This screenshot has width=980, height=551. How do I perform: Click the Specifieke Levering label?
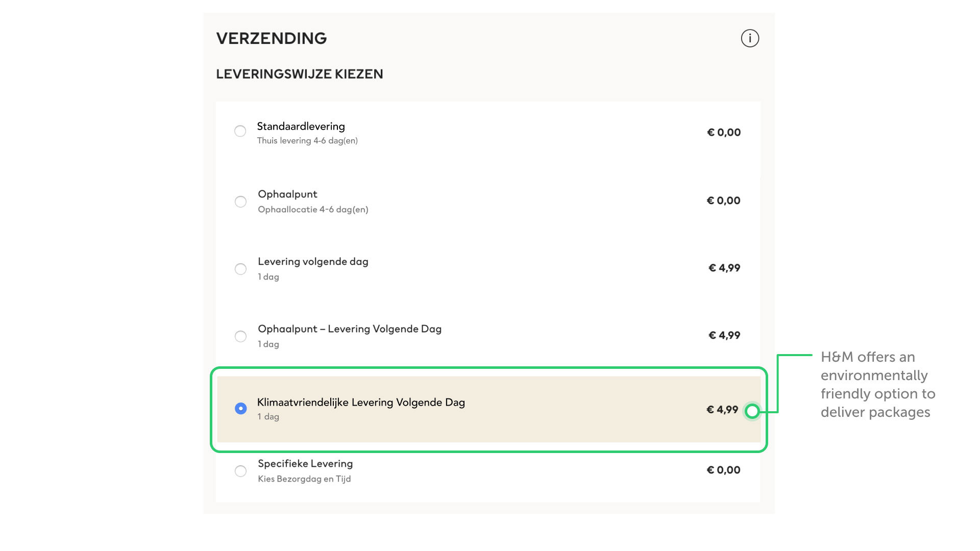click(x=305, y=464)
